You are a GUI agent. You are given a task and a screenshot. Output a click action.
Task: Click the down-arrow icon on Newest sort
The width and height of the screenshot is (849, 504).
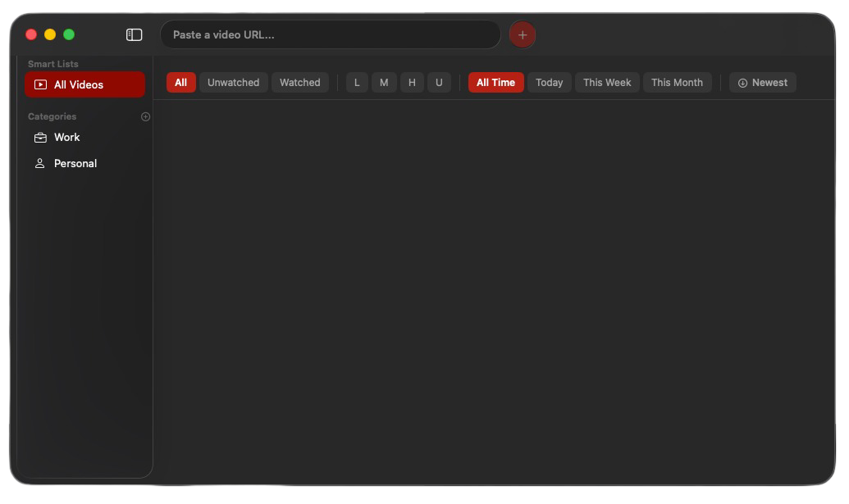pos(742,83)
